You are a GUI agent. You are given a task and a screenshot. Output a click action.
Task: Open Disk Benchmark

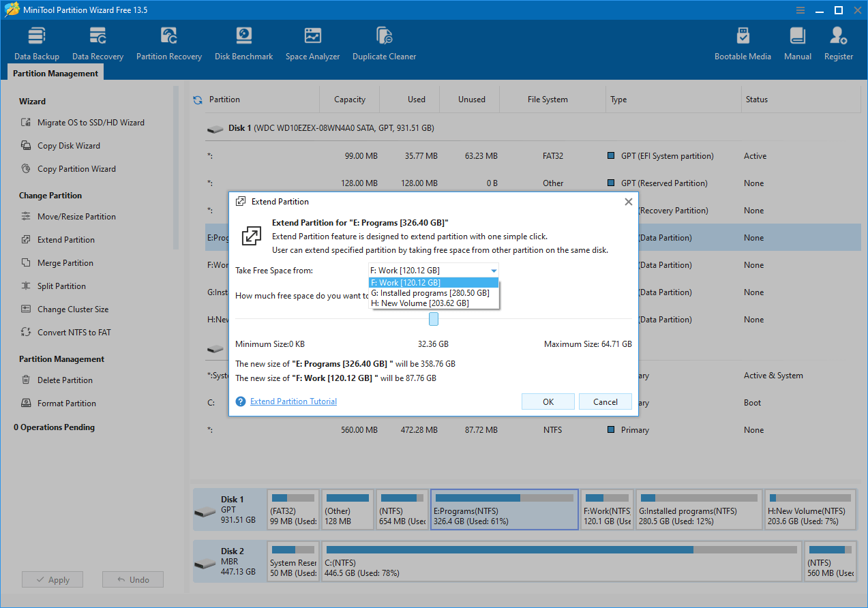[x=243, y=44]
